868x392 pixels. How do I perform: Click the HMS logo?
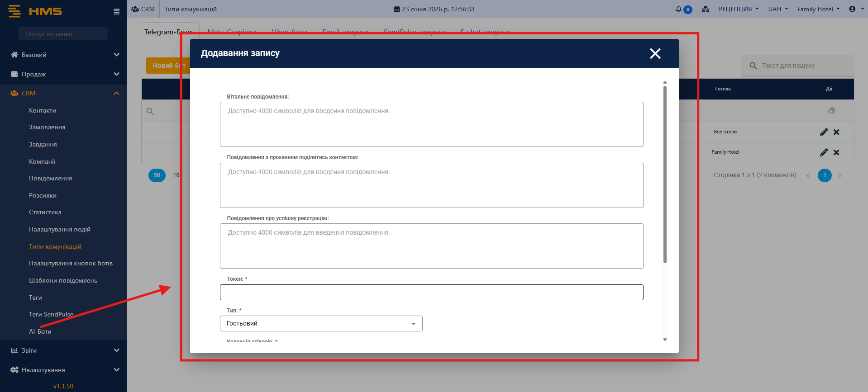click(35, 11)
